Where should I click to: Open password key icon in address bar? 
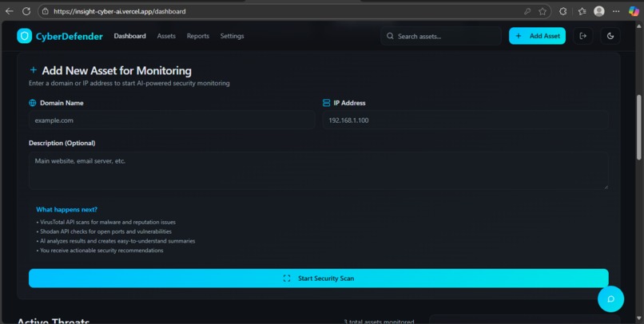pyautogui.click(x=527, y=11)
